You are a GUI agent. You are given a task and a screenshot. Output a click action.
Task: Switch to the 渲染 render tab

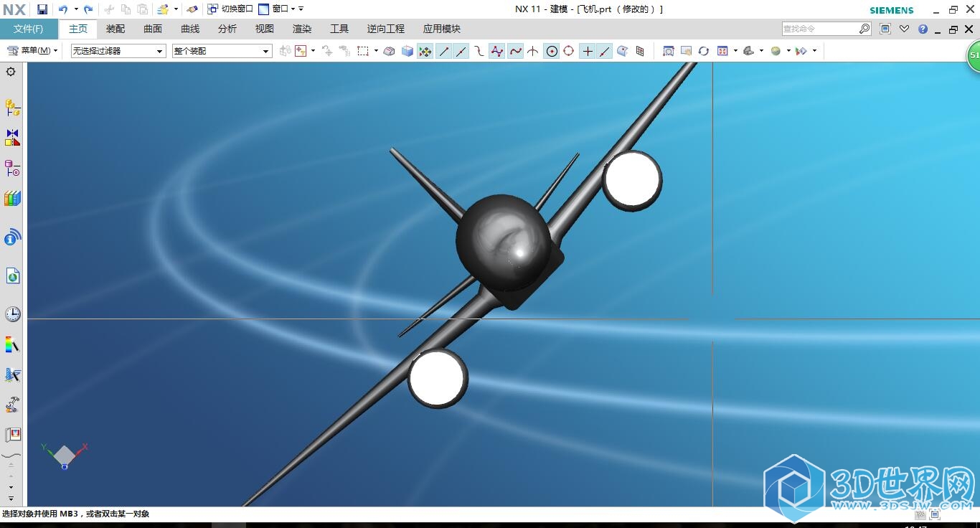[302, 29]
